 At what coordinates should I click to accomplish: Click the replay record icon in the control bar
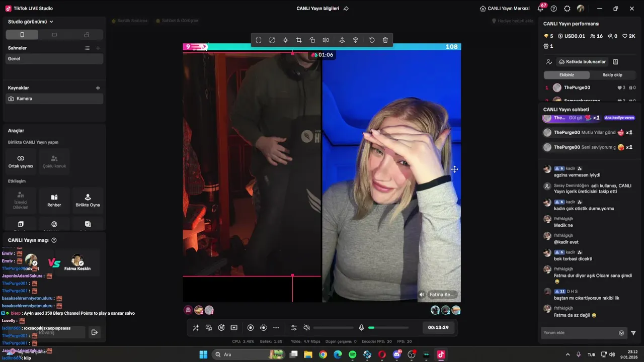click(x=263, y=328)
